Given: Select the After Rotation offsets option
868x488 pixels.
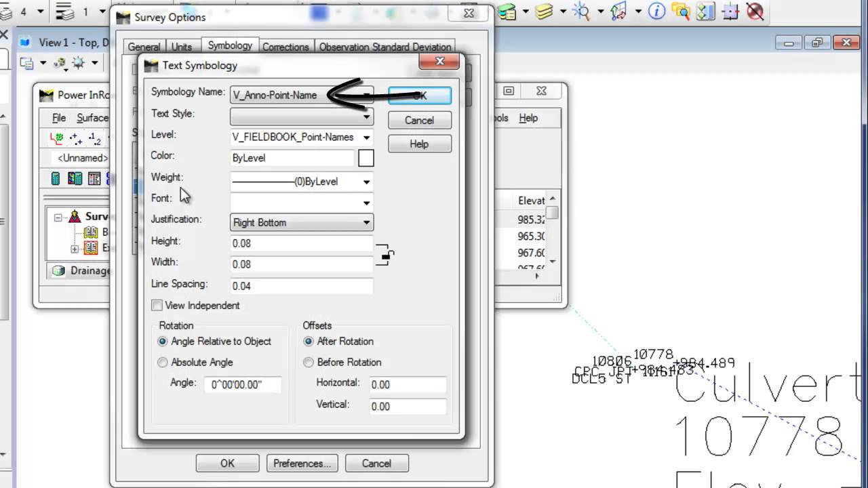Looking at the screenshot, I should click(x=309, y=342).
